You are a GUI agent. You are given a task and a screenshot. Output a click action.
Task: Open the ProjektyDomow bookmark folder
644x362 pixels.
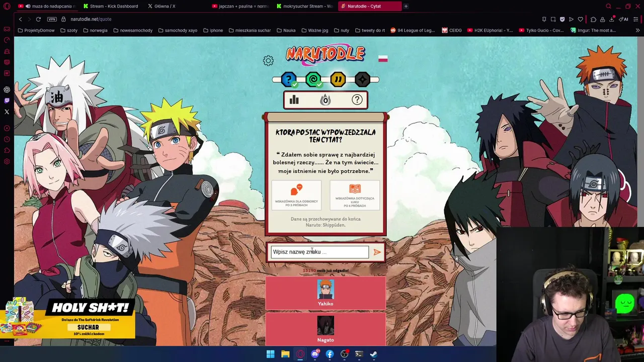point(36,30)
